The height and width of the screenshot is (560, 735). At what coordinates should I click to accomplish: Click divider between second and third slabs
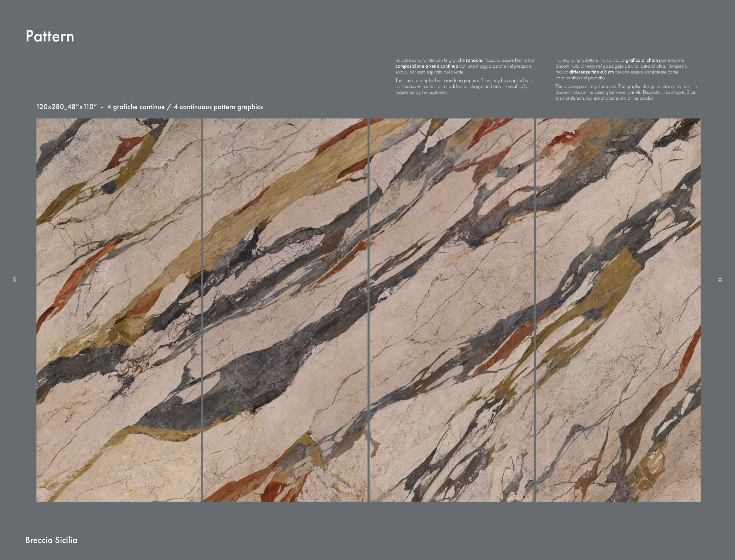[368, 310]
